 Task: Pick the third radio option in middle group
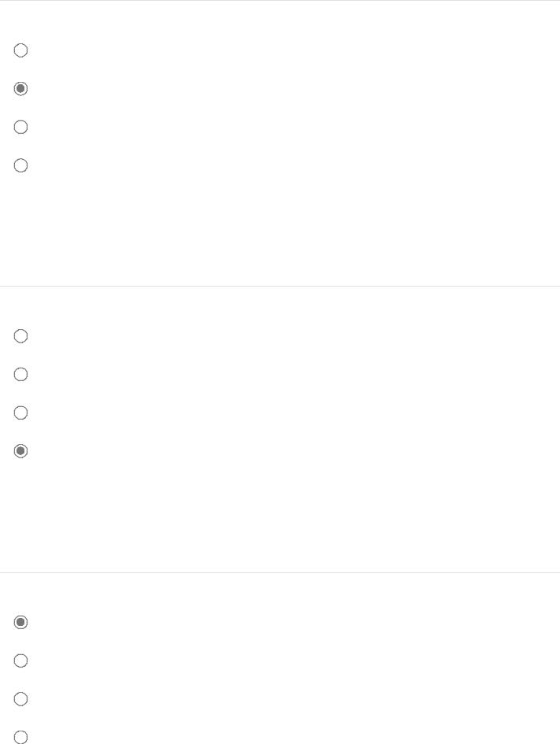click(x=20, y=413)
